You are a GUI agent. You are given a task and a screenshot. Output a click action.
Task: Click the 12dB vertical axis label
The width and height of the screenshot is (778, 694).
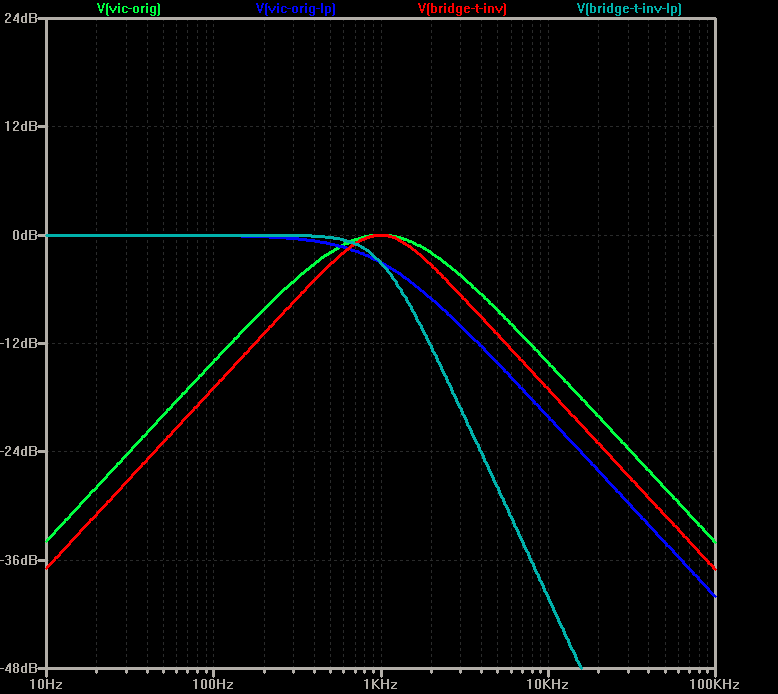(21, 126)
